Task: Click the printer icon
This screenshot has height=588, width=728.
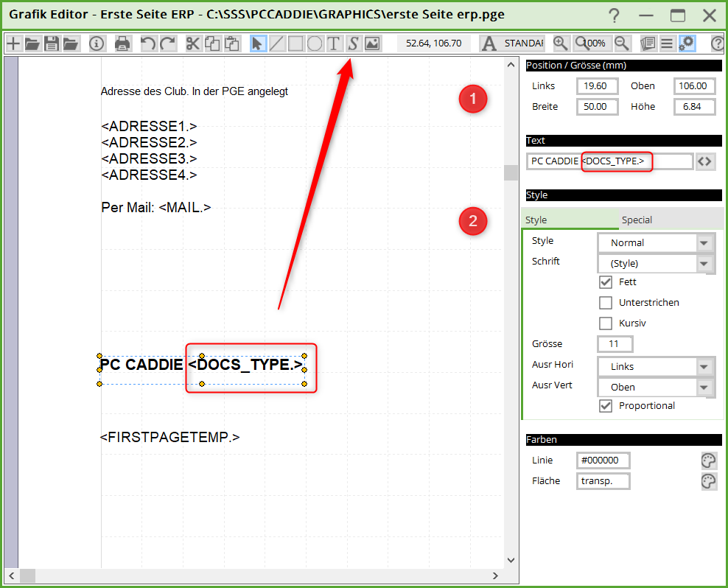Action: point(123,43)
